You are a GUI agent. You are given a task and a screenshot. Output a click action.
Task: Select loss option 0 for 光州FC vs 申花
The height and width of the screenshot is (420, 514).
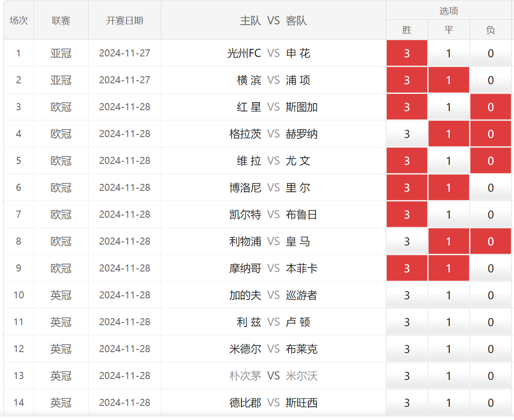pyautogui.click(x=491, y=53)
